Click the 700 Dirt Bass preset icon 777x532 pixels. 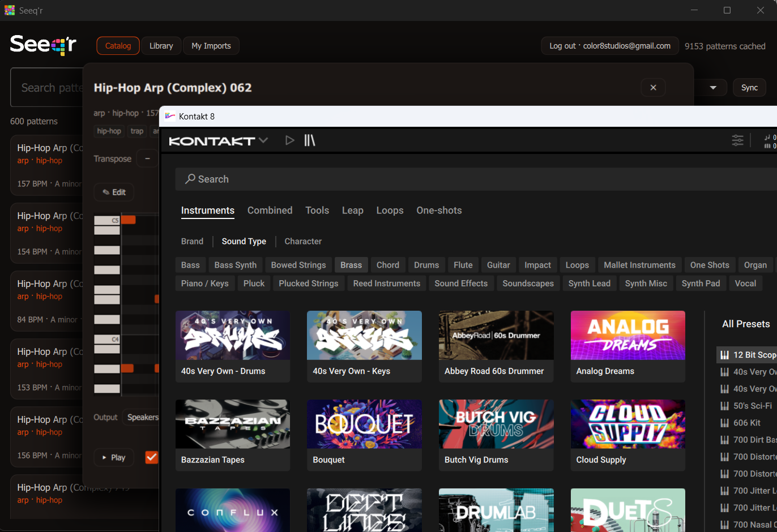point(724,440)
